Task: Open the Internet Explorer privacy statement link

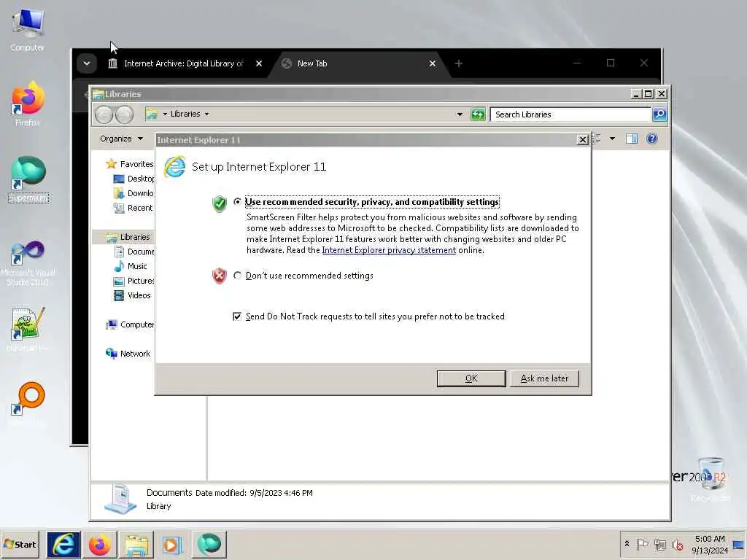Action: click(389, 251)
